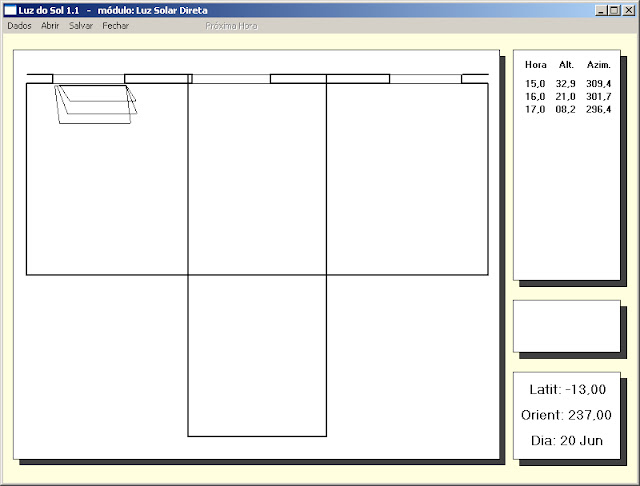Click the Latit: -13,00 text
Screen dimensions: 640x486
point(567,389)
